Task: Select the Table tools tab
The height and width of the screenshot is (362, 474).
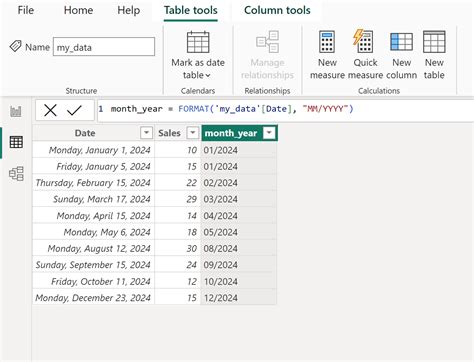Action: pos(191,10)
